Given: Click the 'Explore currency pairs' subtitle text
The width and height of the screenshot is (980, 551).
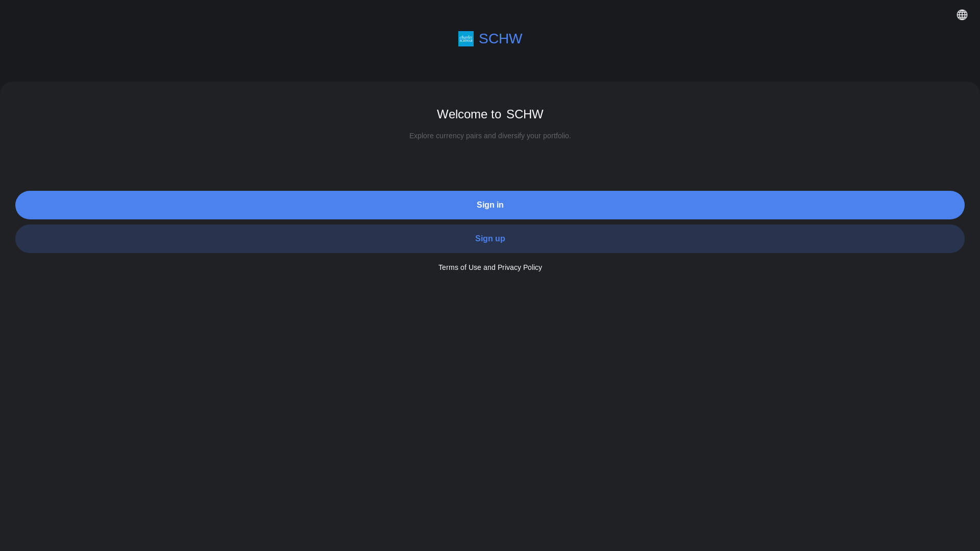Looking at the screenshot, I should pos(490,136).
